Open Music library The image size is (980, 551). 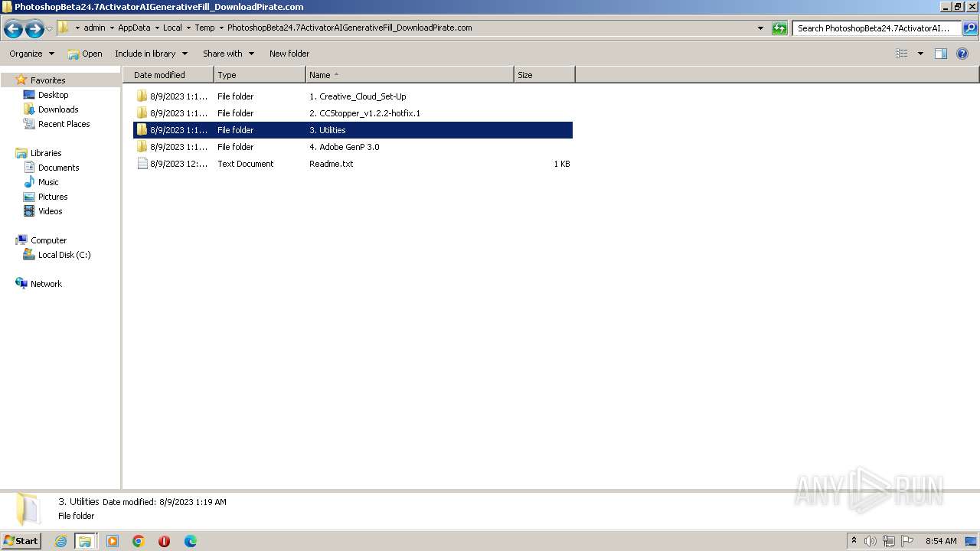coord(48,182)
